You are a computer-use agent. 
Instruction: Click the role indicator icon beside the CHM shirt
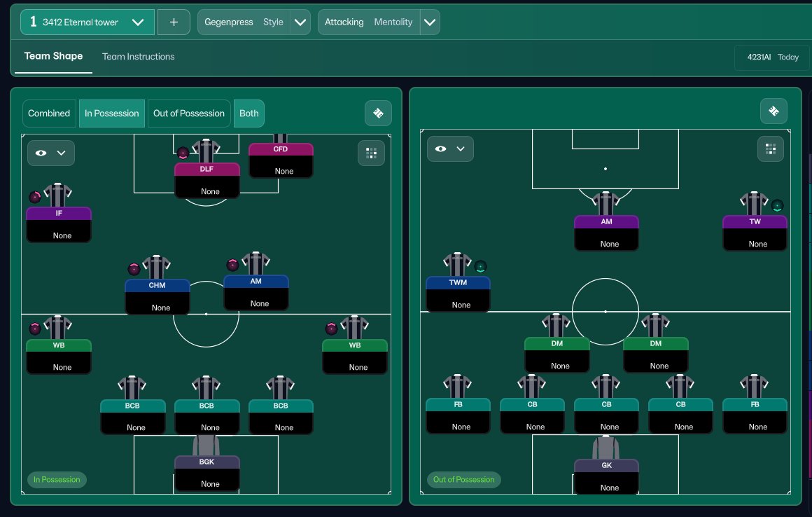point(134,268)
